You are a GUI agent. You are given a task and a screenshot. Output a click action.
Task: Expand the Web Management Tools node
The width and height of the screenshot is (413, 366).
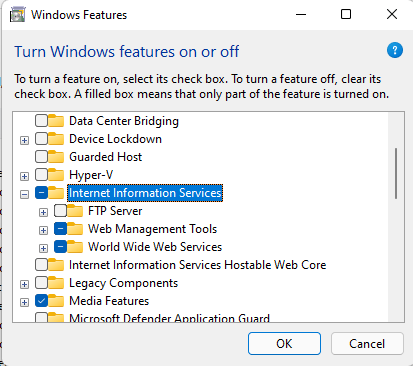[43, 230]
